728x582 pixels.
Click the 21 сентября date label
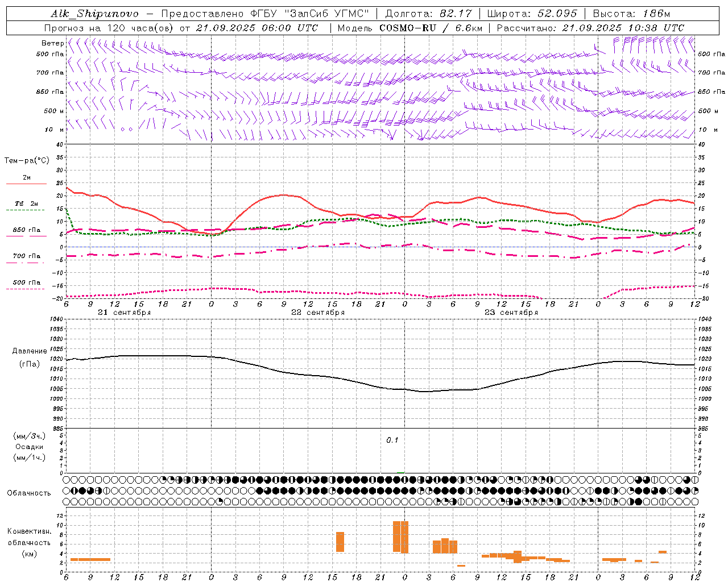point(124,313)
